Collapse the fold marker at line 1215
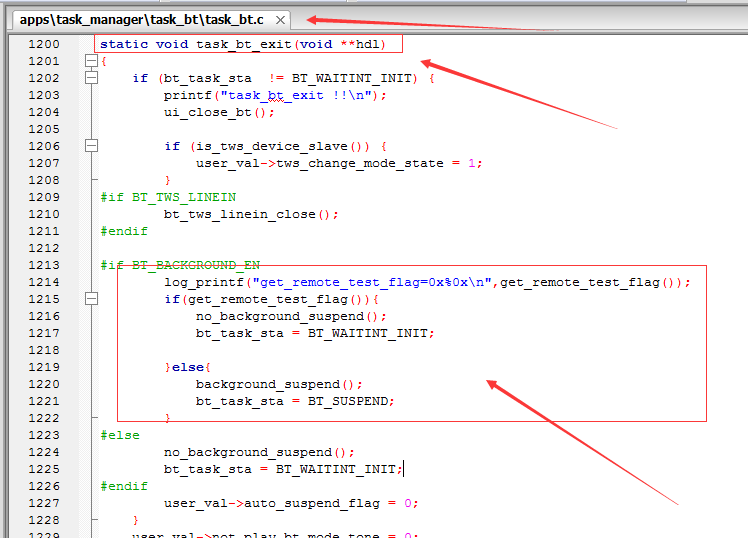Viewport: 748px width, 538px height. [91, 299]
